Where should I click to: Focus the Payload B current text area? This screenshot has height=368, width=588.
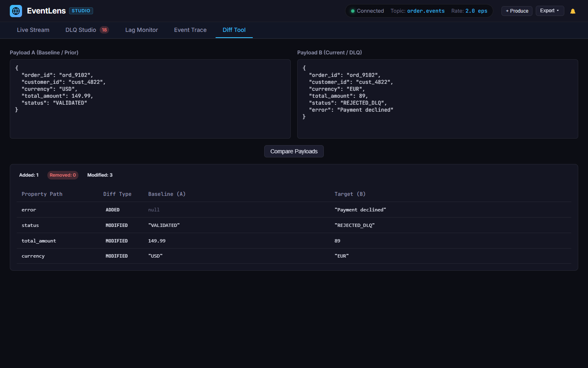coord(438,99)
